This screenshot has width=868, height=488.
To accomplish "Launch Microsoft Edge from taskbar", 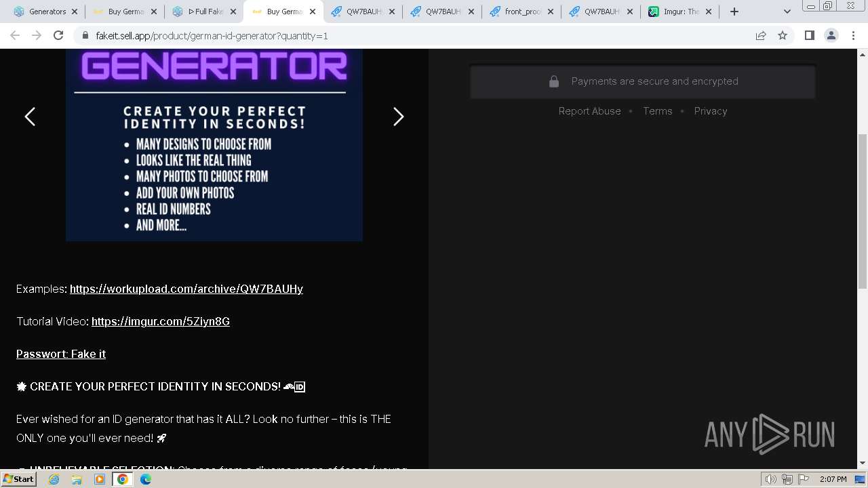I will click(146, 479).
